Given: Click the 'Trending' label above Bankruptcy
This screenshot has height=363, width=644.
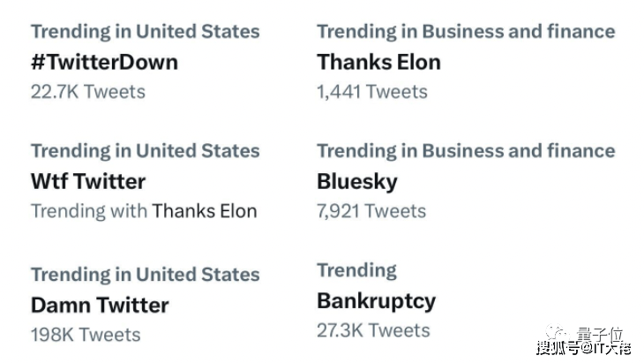Looking at the screenshot, I should pyautogui.click(x=356, y=270).
